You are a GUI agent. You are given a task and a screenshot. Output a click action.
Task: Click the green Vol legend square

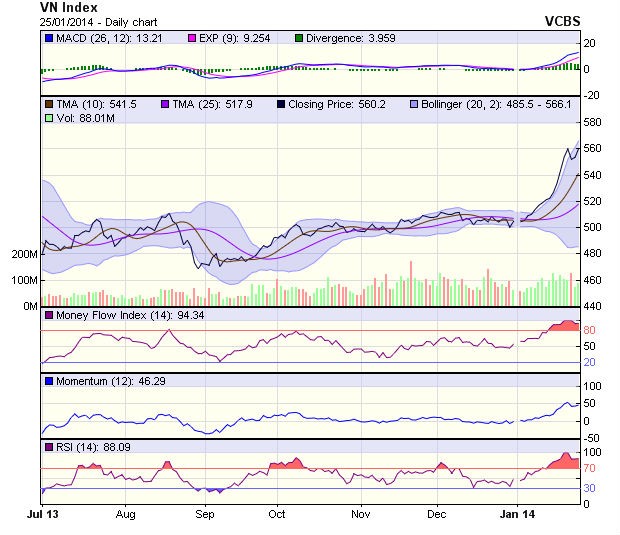48,118
